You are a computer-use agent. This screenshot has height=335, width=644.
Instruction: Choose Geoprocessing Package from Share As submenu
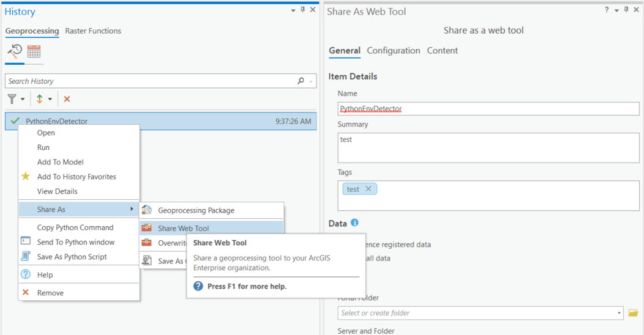(196, 210)
